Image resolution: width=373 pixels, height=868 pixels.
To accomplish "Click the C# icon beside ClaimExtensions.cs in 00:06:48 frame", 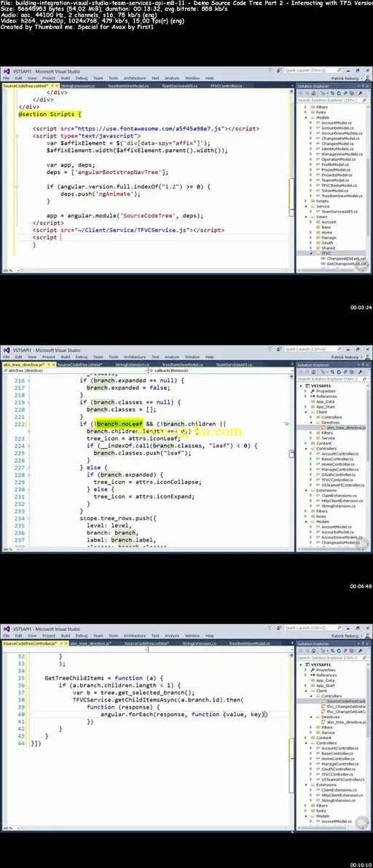I will [x=318, y=495].
